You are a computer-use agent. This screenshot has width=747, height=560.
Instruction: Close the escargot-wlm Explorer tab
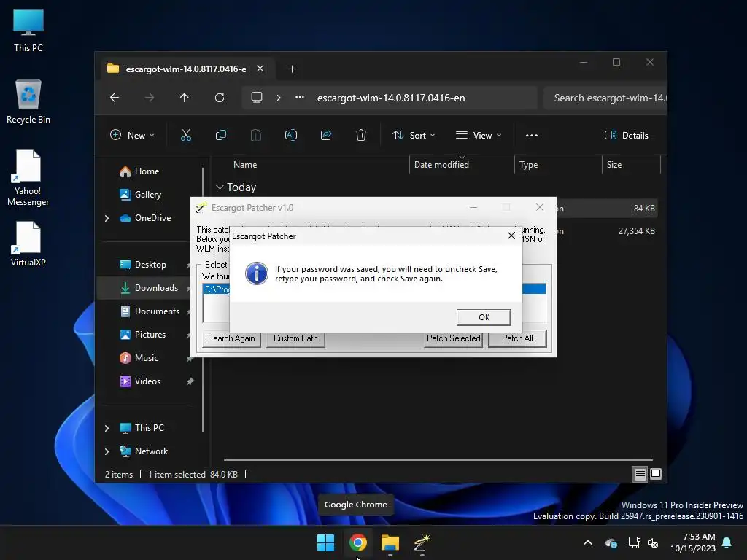(260, 69)
